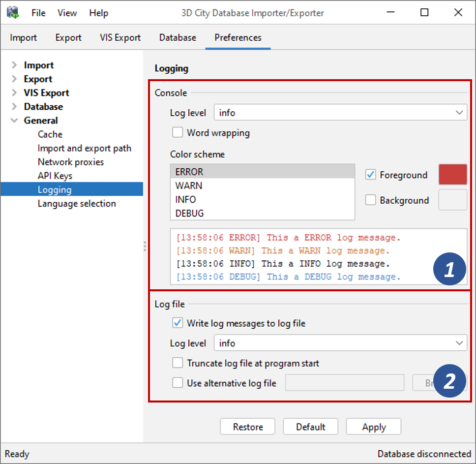Switch to the Database tab

coord(178,38)
